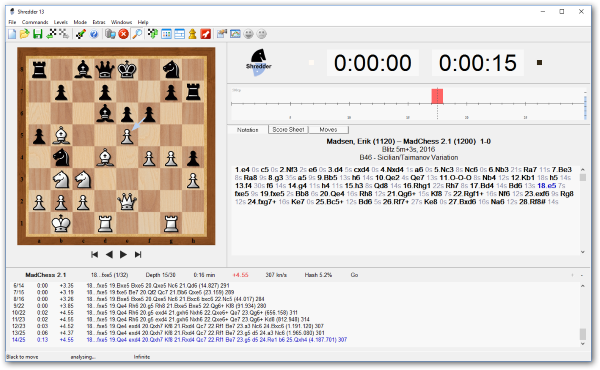Click the red rocket icon in toolbar
Screen dimensions: 600x370
click(x=205, y=34)
